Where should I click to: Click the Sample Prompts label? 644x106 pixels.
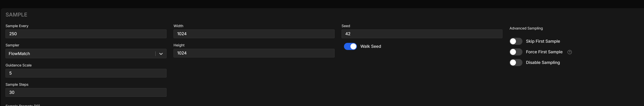pos(23,105)
